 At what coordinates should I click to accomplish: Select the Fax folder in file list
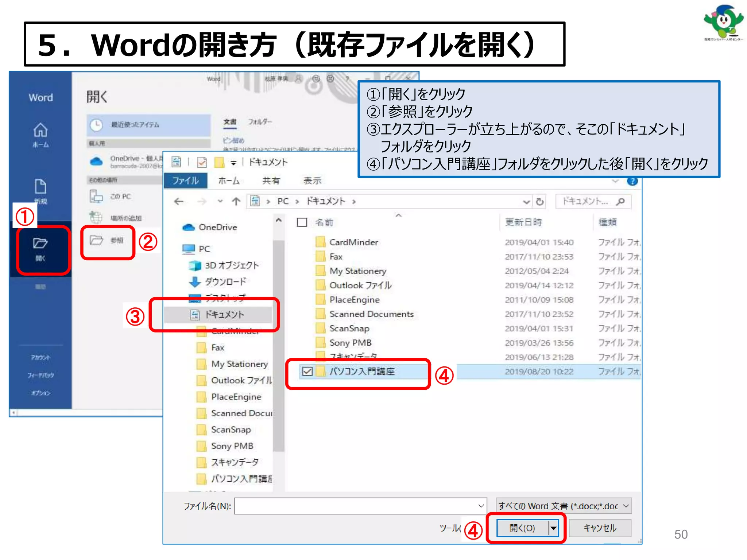329,257
